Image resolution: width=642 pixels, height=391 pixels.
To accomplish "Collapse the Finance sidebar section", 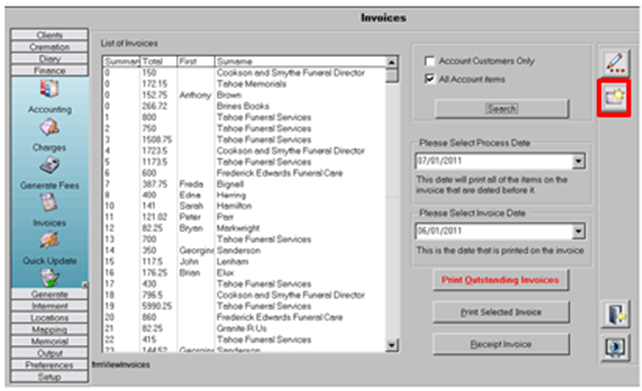I will 49,70.
